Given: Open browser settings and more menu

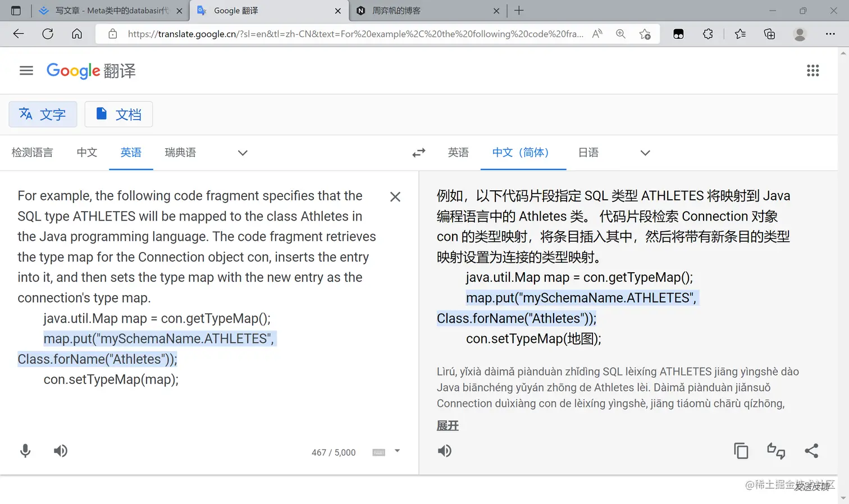Looking at the screenshot, I should (x=830, y=34).
